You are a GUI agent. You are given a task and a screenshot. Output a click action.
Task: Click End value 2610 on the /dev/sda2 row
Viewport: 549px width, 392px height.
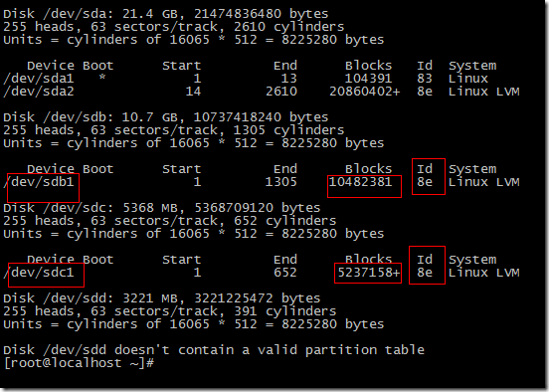point(281,92)
